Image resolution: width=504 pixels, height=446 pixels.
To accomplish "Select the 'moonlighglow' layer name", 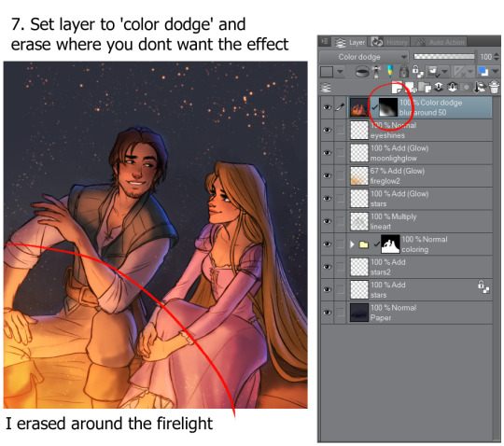I will pyautogui.click(x=394, y=159).
